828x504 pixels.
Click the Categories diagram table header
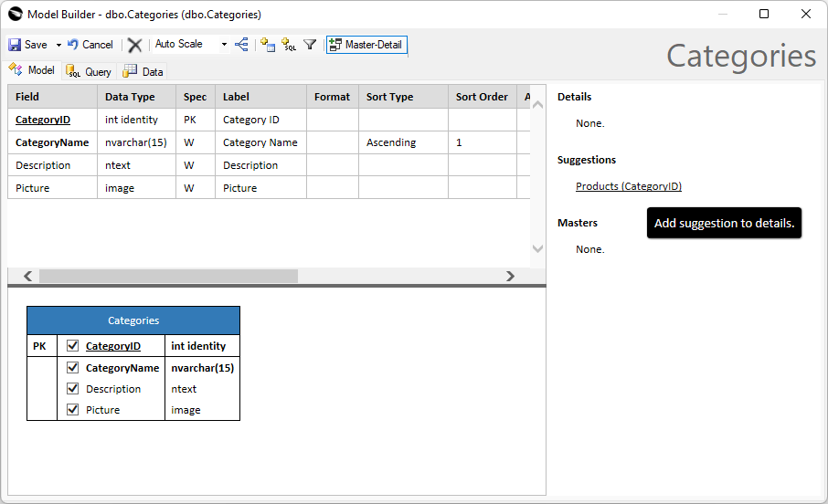point(133,320)
